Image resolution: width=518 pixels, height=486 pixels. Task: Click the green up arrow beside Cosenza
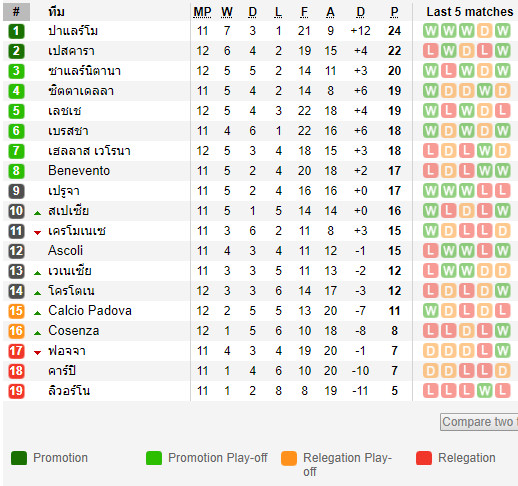click(x=38, y=333)
